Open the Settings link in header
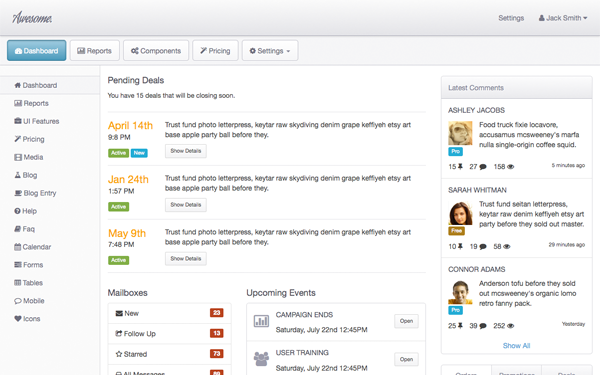 [511, 18]
